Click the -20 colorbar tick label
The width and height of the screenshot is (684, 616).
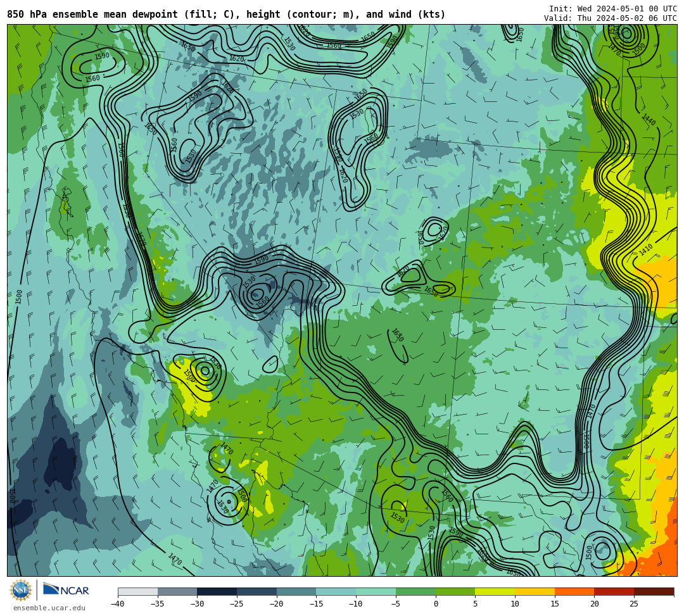277,604
